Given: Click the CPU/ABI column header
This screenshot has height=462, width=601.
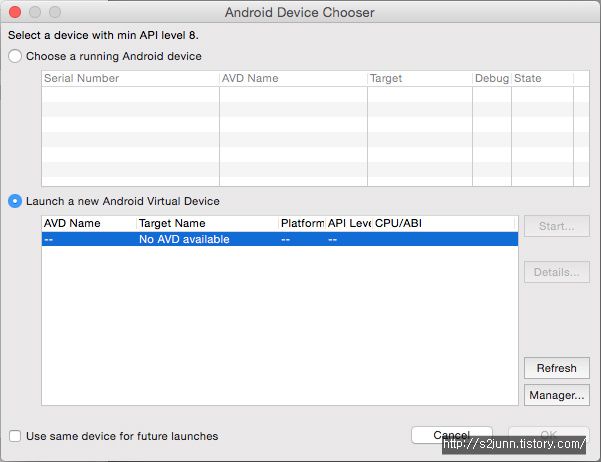Looking at the screenshot, I should [445, 223].
